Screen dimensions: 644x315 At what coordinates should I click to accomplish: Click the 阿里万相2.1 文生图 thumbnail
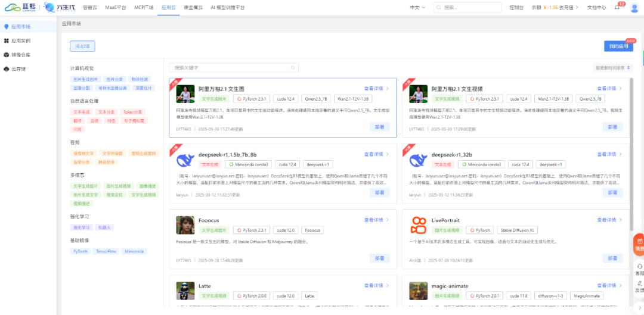185,94
